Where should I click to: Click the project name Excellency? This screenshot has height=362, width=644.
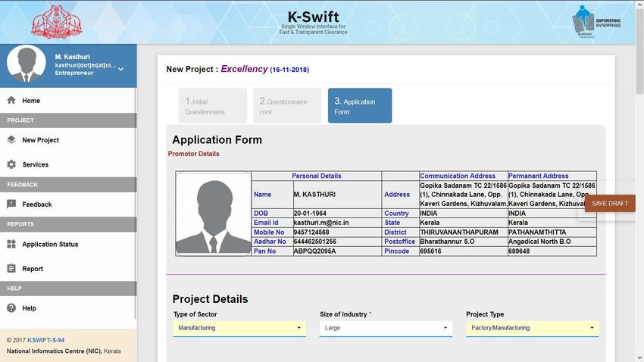pyautogui.click(x=245, y=69)
